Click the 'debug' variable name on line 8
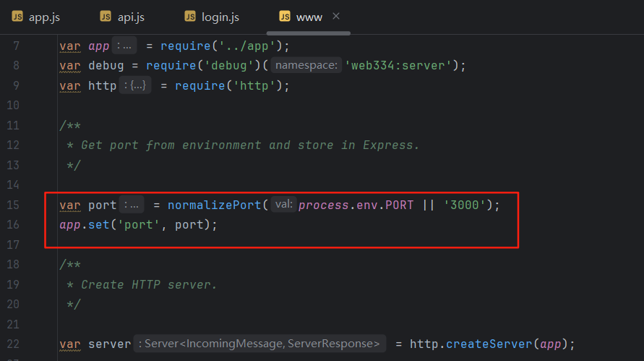644x361 pixels. (x=106, y=66)
